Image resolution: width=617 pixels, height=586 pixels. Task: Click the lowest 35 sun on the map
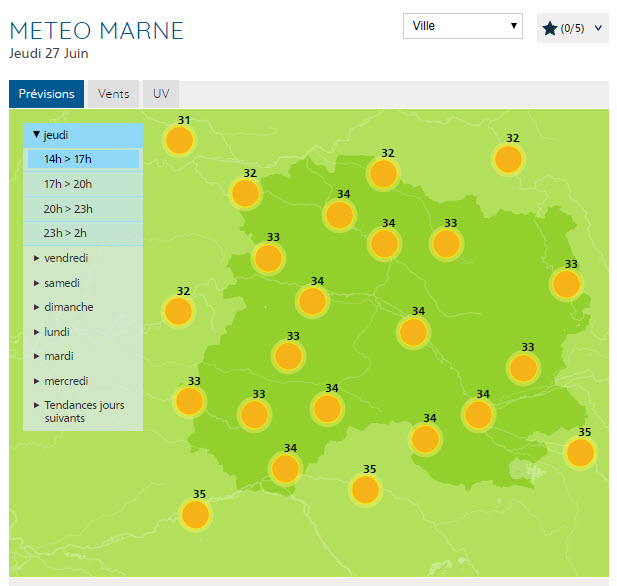(x=196, y=514)
